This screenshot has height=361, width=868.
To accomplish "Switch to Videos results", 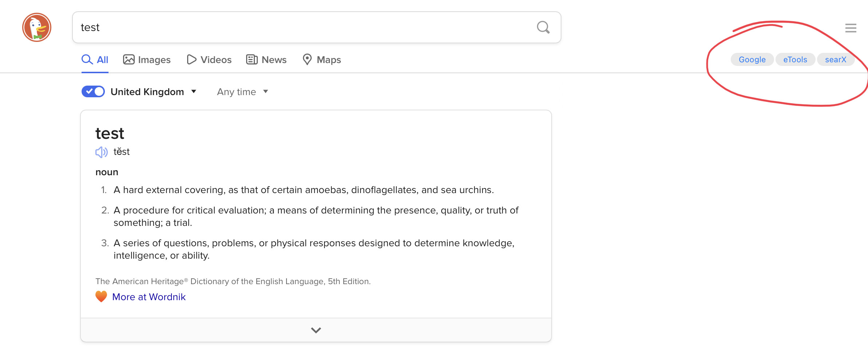I will (209, 60).
